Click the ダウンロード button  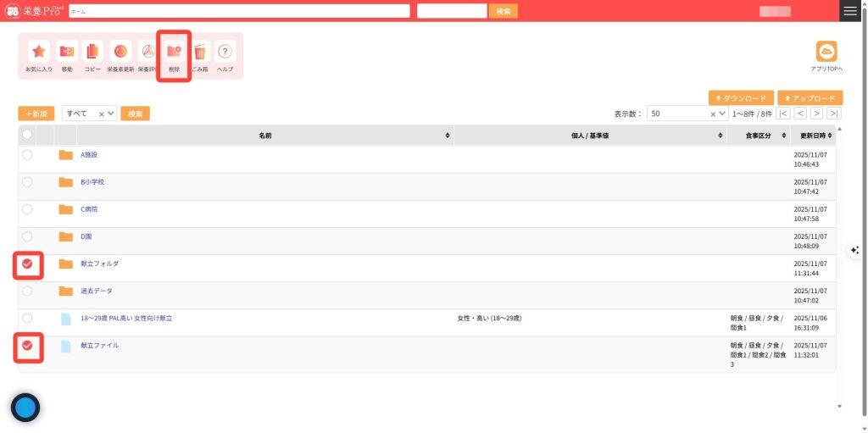pos(741,98)
